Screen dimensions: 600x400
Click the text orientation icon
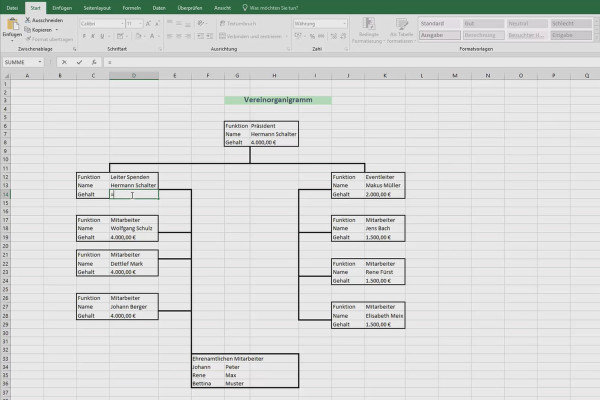pos(201,23)
